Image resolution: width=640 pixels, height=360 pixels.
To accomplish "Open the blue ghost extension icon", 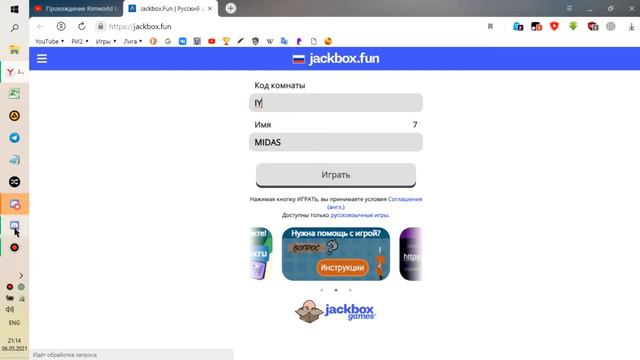I will [518, 27].
